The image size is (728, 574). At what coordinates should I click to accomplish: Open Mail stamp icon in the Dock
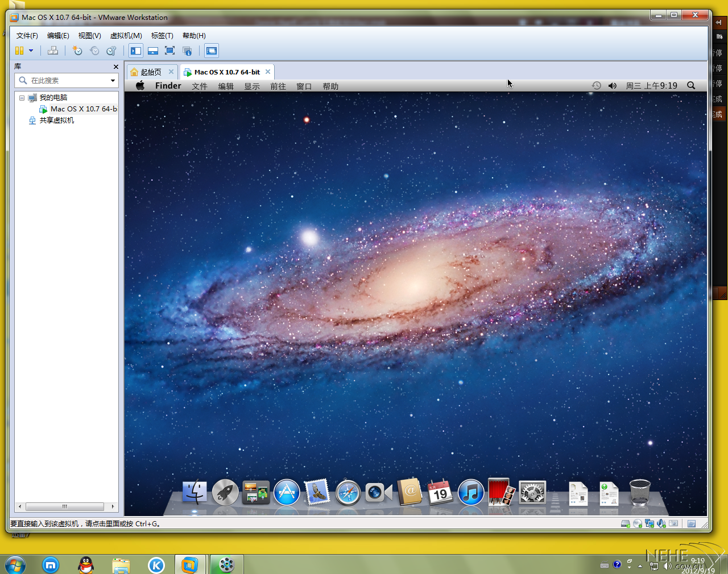point(317,492)
